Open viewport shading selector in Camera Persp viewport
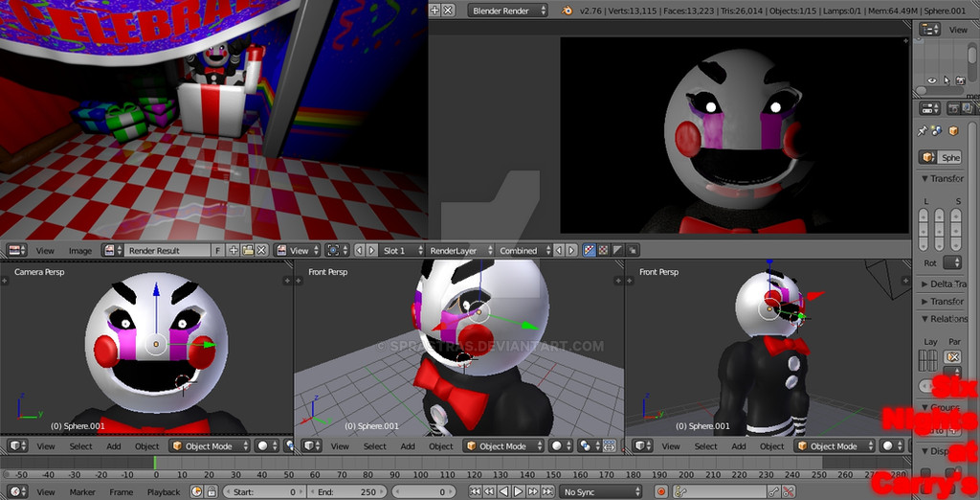The image size is (980, 500). coord(266,446)
